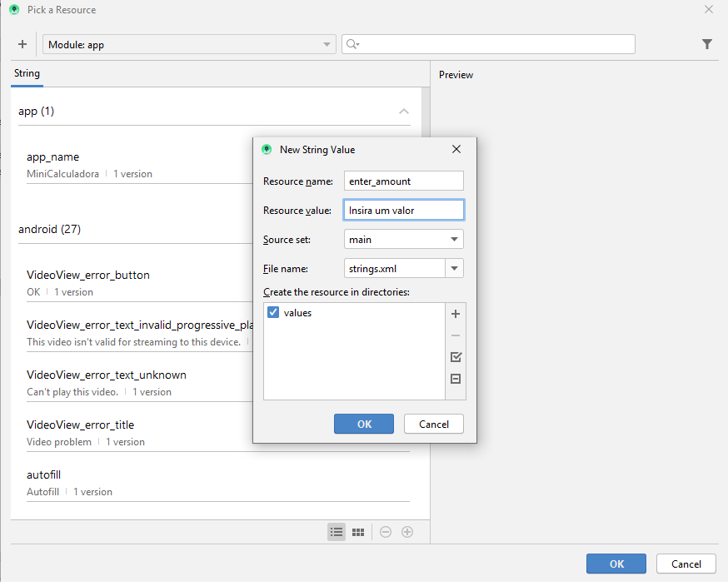Click OK in New String Value dialog
Viewport: 728px width, 586px height.
364,424
